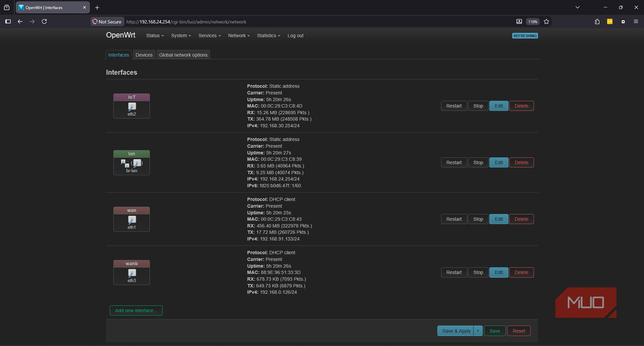Screen dimensions: 644x346
Task: Restart the IoT interface
Action: [454, 106]
